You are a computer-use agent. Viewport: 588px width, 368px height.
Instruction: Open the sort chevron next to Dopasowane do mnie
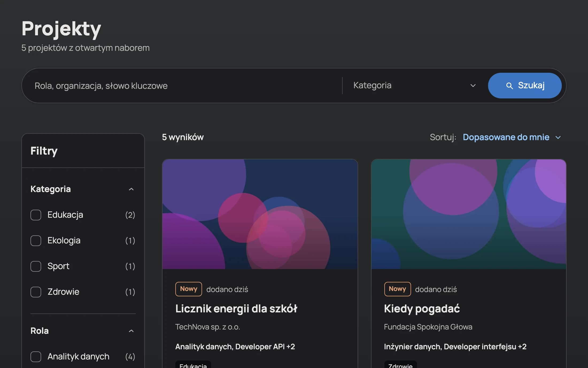558,137
